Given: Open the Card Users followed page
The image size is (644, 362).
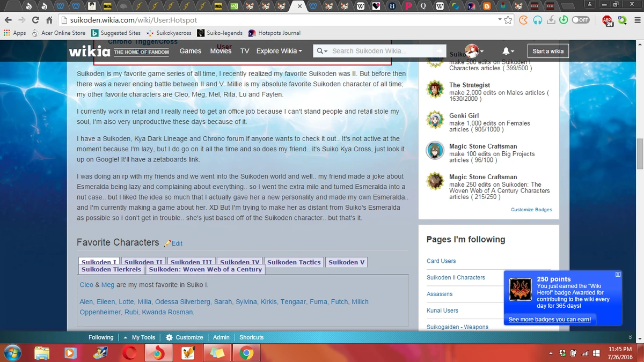Looking at the screenshot, I should point(441,261).
